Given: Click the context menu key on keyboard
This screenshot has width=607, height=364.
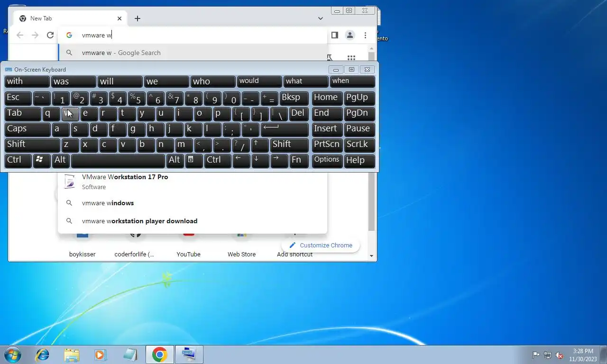Looking at the screenshot, I should (x=194, y=161).
